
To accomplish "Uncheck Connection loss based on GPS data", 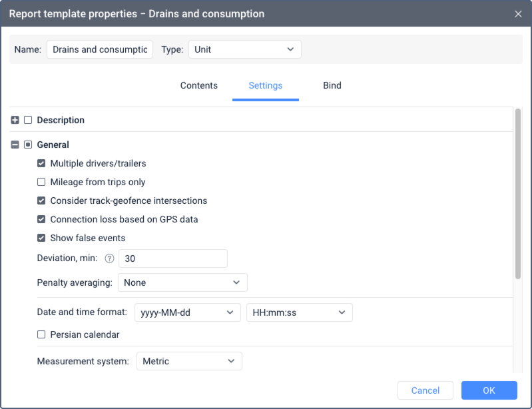I will [41, 219].
